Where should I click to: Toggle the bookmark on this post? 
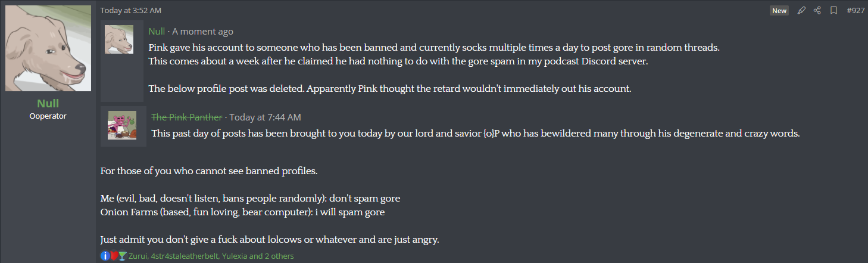tap(833, 11)
